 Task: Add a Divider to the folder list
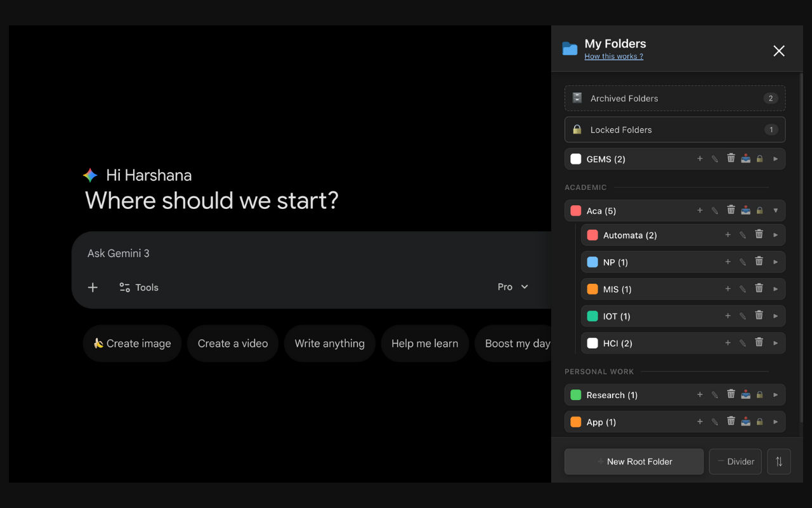pyautogui.click(x=735, y=462)
